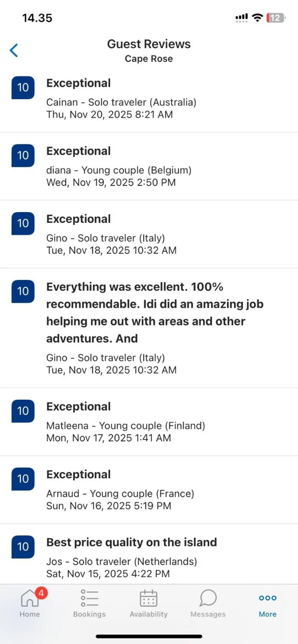Tap the score badge beside Cainan's review
This screenshot has height=644, width=298.
23,87
